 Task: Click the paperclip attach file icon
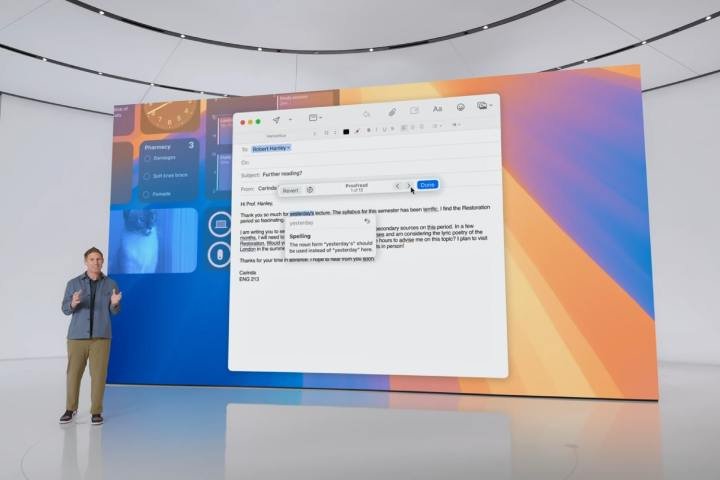point(392,112)
